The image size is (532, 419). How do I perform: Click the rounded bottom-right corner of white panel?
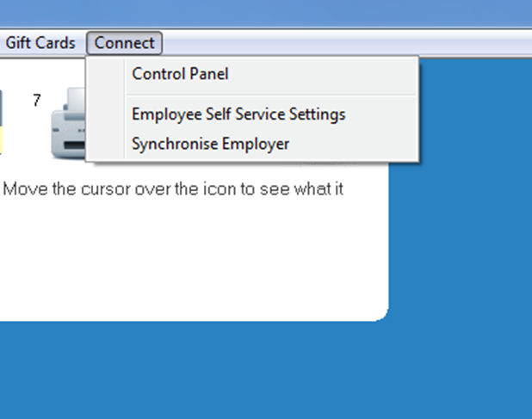coord(382,314)
